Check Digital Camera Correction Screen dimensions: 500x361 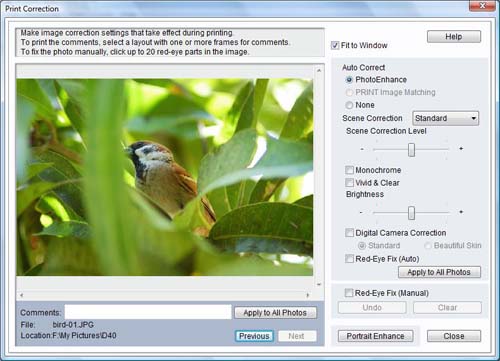(x=349, y=233)
